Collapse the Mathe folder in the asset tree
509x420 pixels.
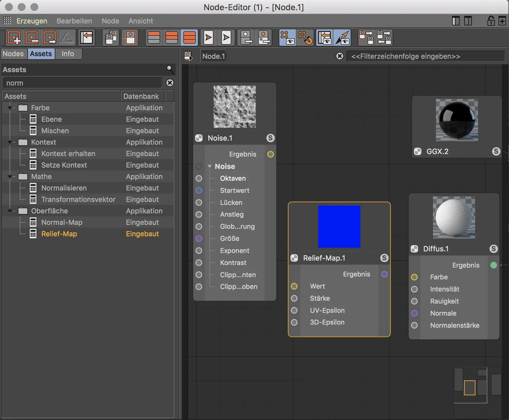[10, 177]
